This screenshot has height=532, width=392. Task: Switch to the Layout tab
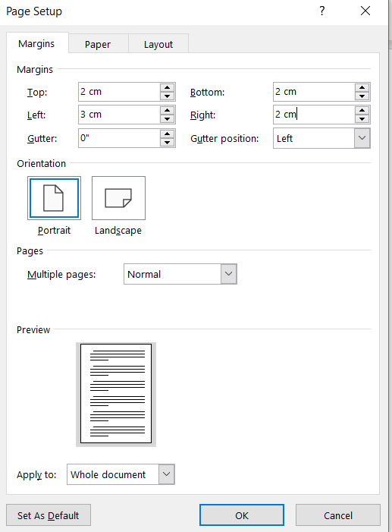point(158,44)
